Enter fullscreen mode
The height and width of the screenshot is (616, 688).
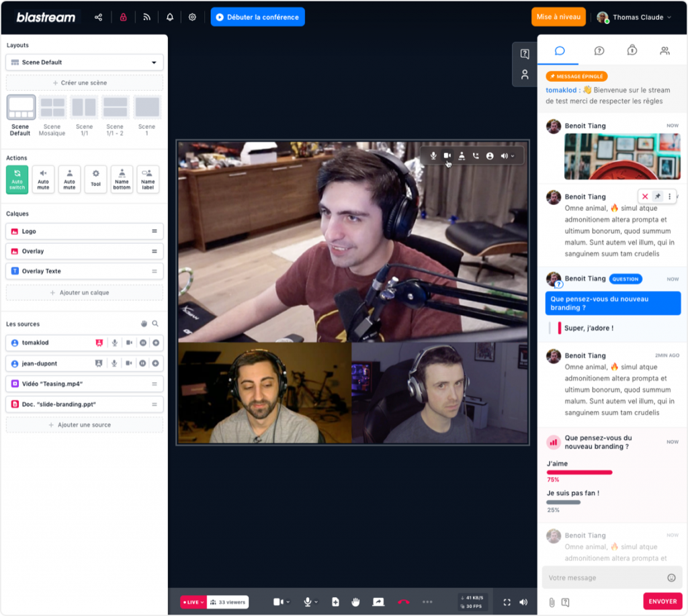pos(507,603)
